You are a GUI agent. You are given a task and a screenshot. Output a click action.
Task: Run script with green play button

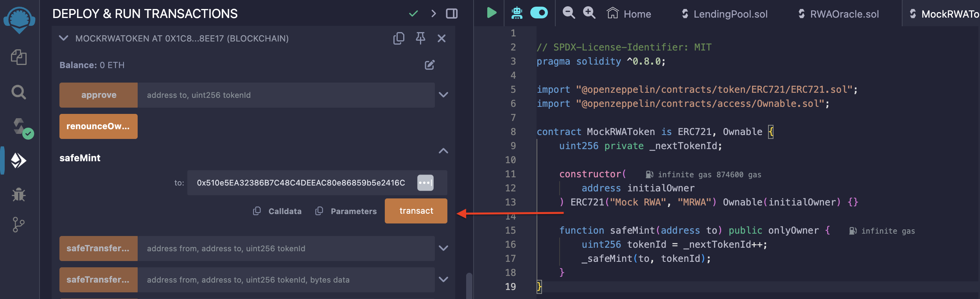pyautogui.click(x=492, y=13)
